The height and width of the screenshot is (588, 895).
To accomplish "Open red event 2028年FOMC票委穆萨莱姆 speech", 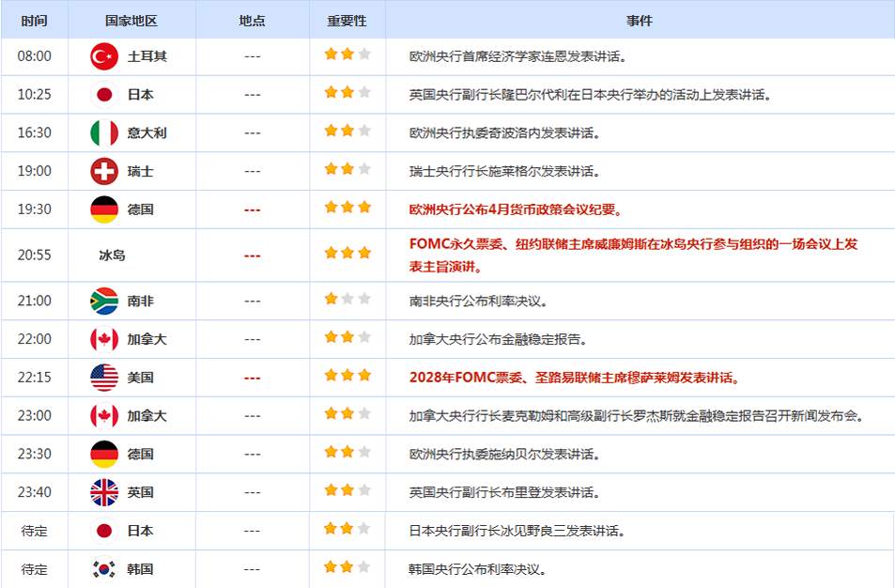I will point(575,378).
